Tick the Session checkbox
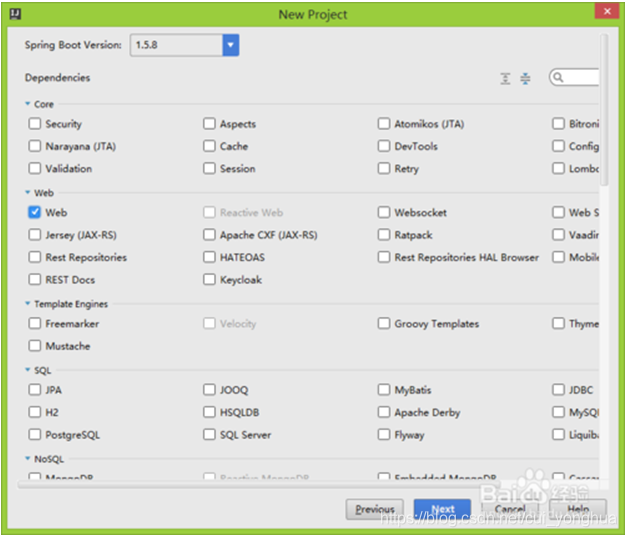The height and width of the screenshot is (537, 627). coord(209,168)
